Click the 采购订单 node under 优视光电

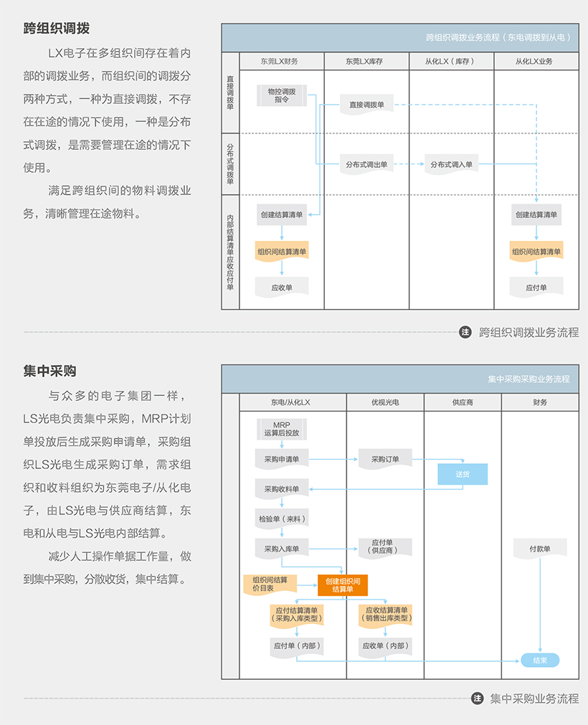pos(385,459)
